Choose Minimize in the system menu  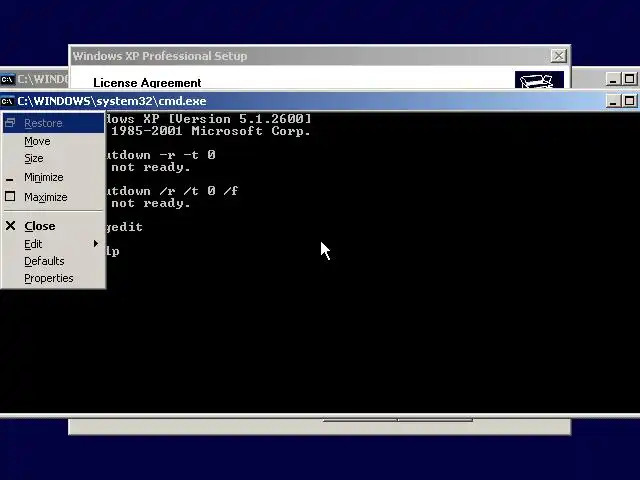tap(53, 178)
